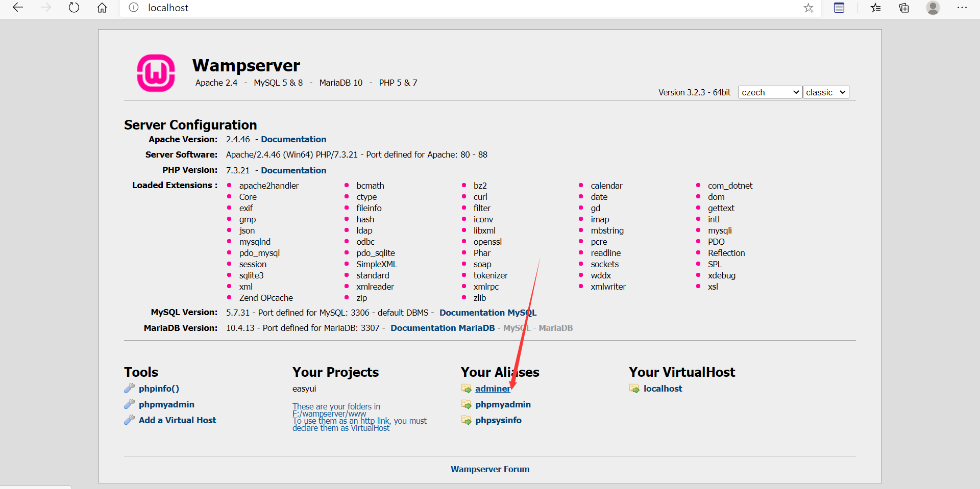Click the mbstring extension entry

pos(607,230)
